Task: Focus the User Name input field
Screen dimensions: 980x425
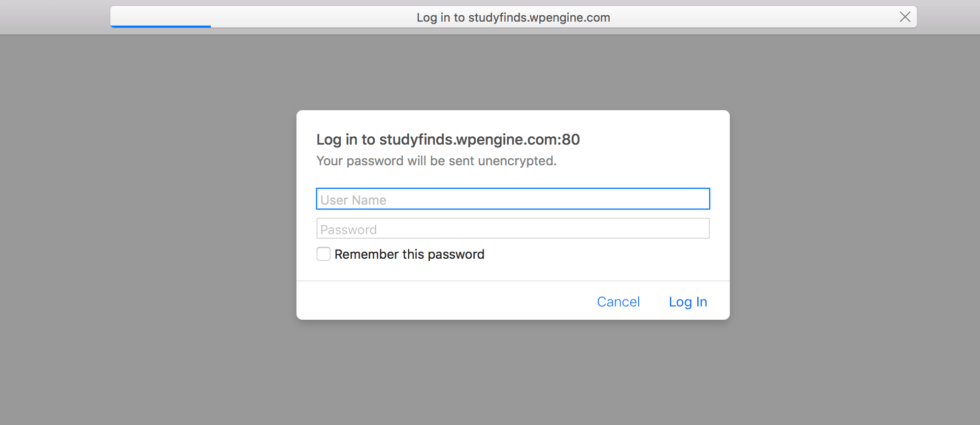Action: 513,199
